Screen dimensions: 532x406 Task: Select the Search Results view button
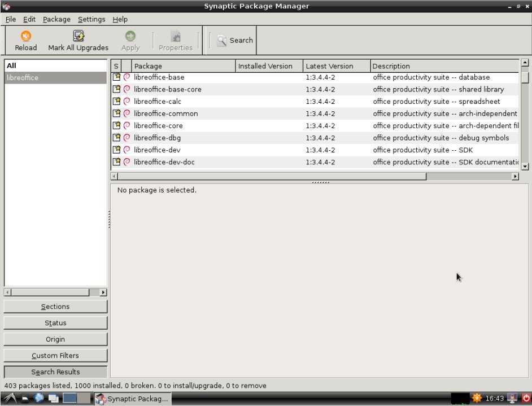point(55,372)
